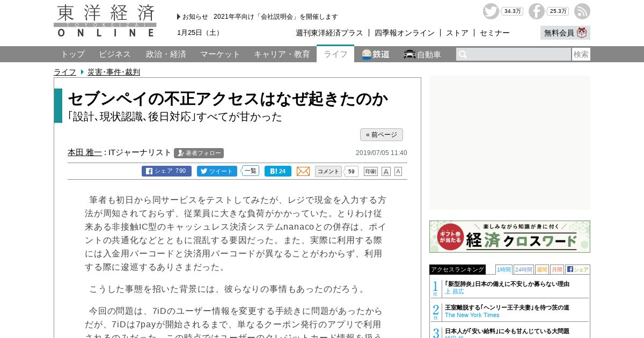
Task: Open The New York Times author link
Action: coord(472,315)
